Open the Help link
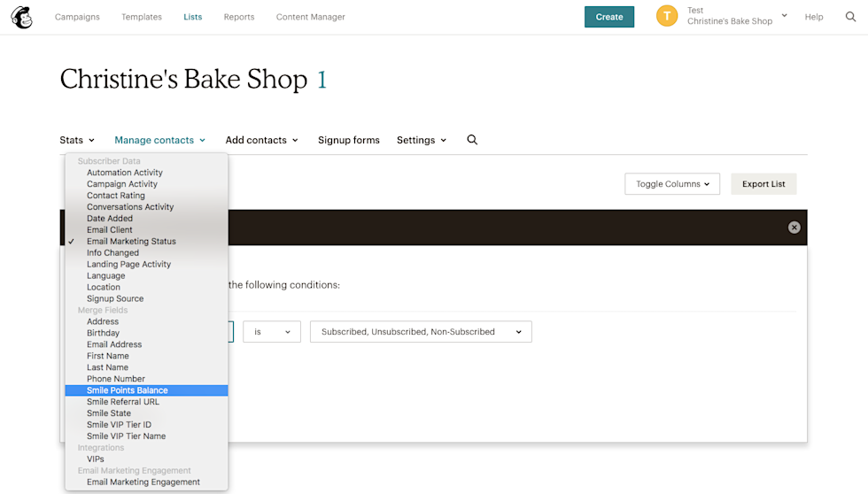868x494 pixels. click(814, 17)
